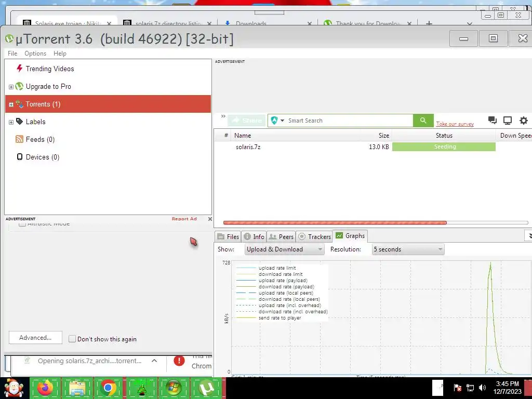The image size is (532, 399).
Task: Open the search provider shield dropdown
Action: [277, 121]
